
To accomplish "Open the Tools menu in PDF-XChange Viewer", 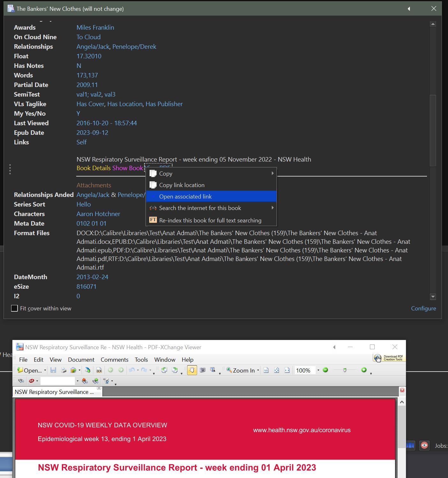I will click(141, 359).
